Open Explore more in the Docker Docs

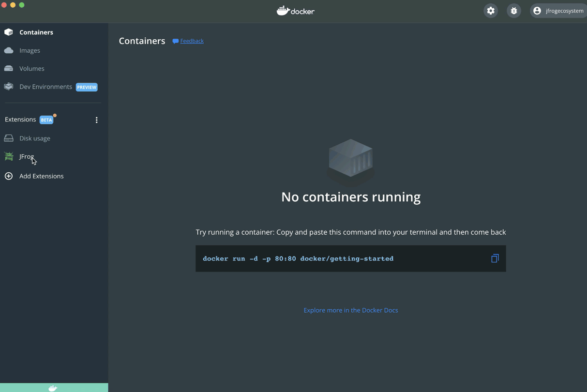coord(350,310)
